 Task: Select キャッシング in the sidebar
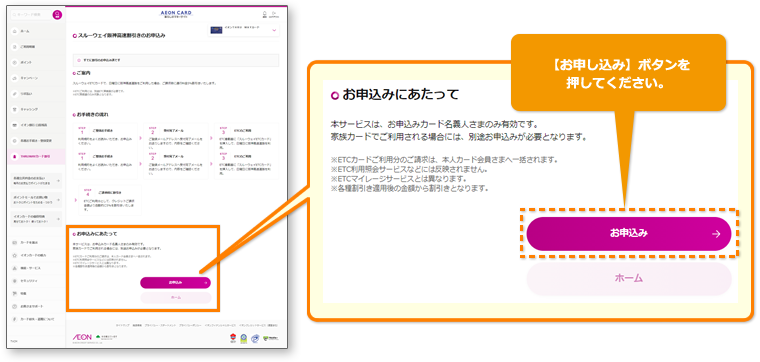coord(36,110)
